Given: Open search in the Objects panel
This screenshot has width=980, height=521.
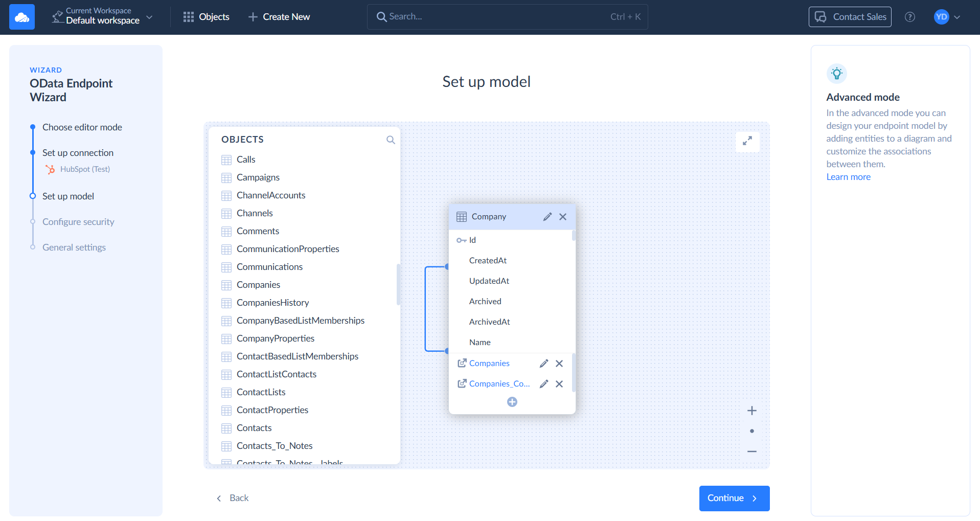Looking at the screenshot, I should tap(390, 140).
